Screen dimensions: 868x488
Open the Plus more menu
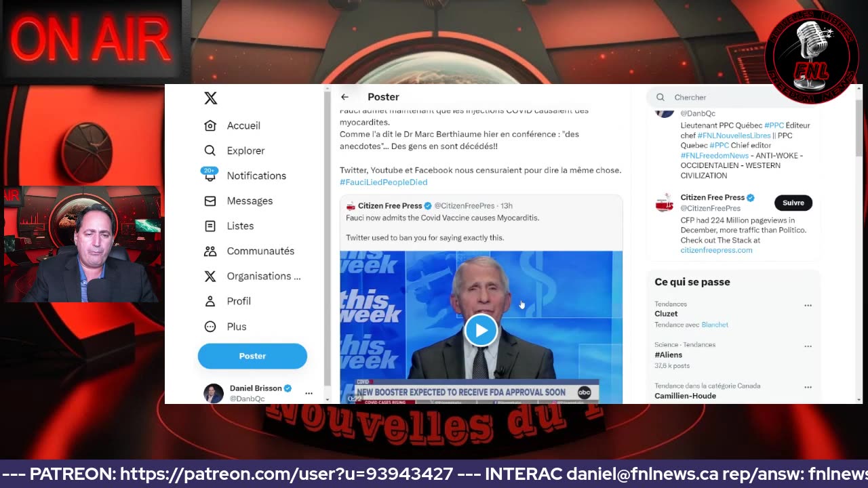coord(226,326)
